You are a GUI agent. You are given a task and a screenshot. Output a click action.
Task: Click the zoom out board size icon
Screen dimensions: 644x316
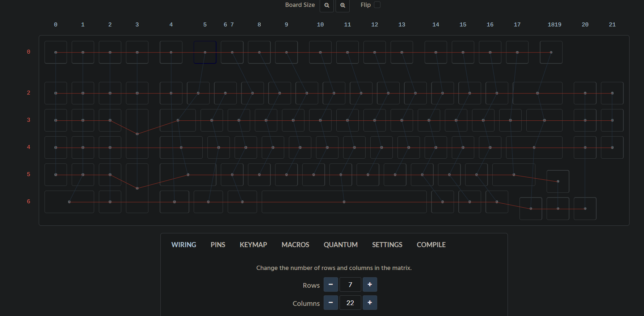327,5
